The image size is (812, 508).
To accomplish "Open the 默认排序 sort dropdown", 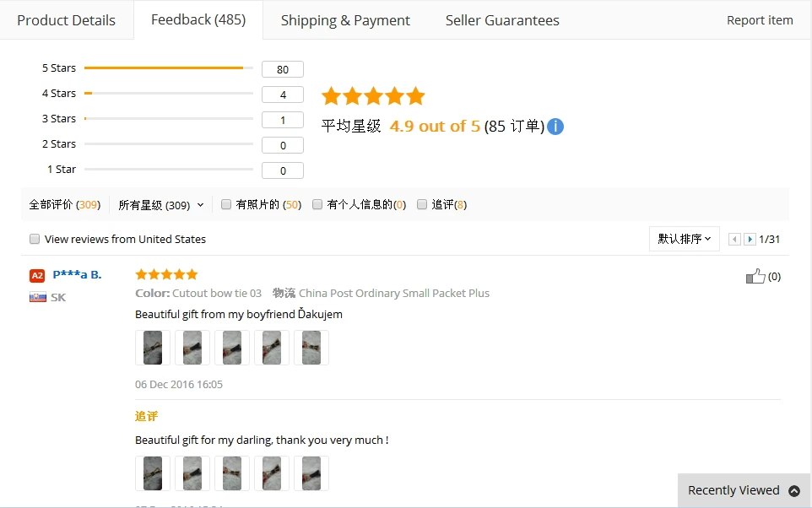I will [684, 239].
